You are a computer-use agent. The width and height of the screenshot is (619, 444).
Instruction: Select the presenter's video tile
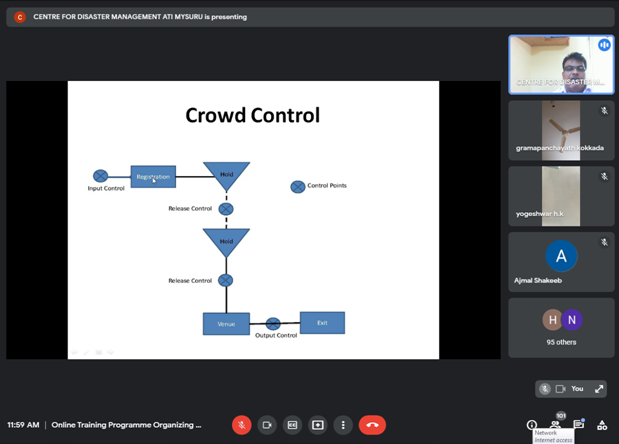(561, 65)
